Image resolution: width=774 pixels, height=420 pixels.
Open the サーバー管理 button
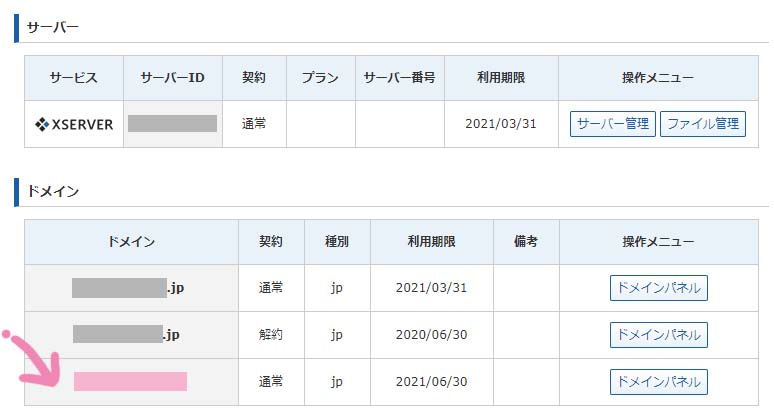(613, 124)
